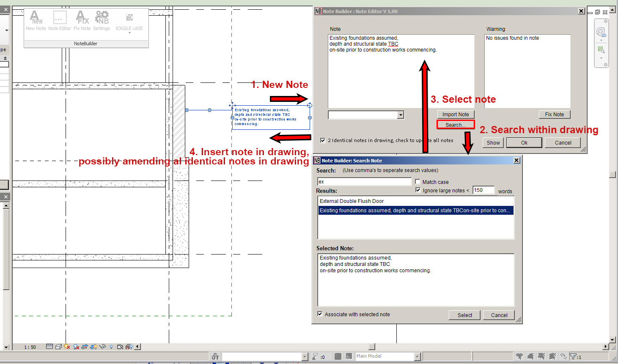Click the reveal hidden elements lightbulb

point(111,347)
